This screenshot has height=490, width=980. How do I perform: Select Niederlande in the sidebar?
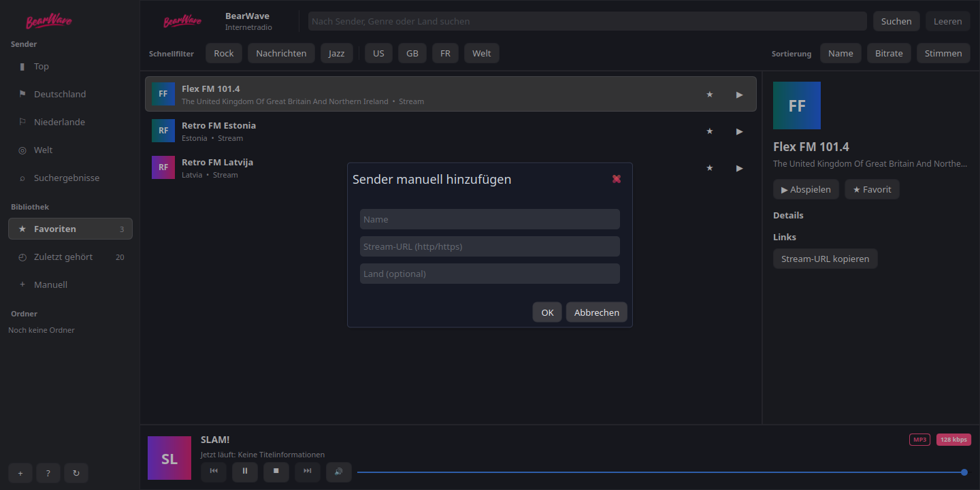tap(70, 122)
